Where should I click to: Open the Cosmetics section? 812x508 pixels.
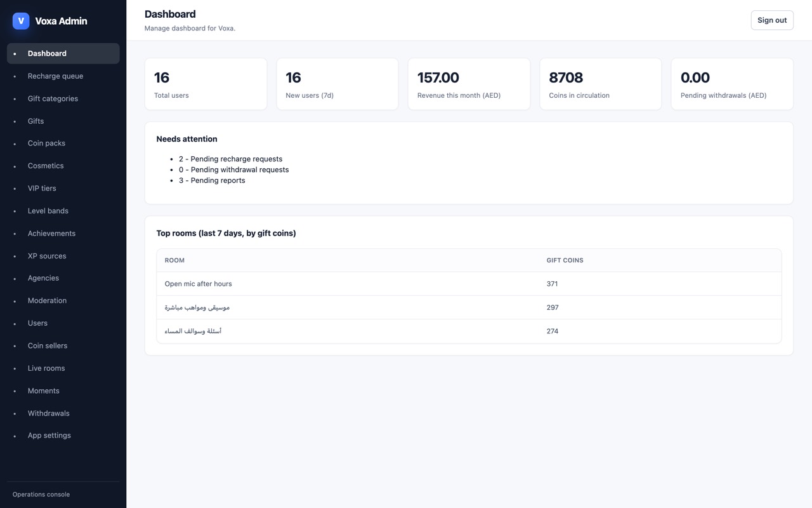63,166
